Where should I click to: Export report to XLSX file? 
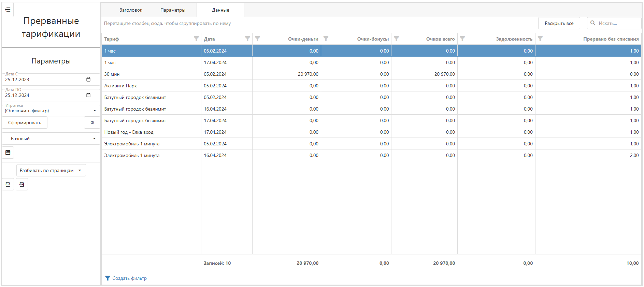point(8,184)
